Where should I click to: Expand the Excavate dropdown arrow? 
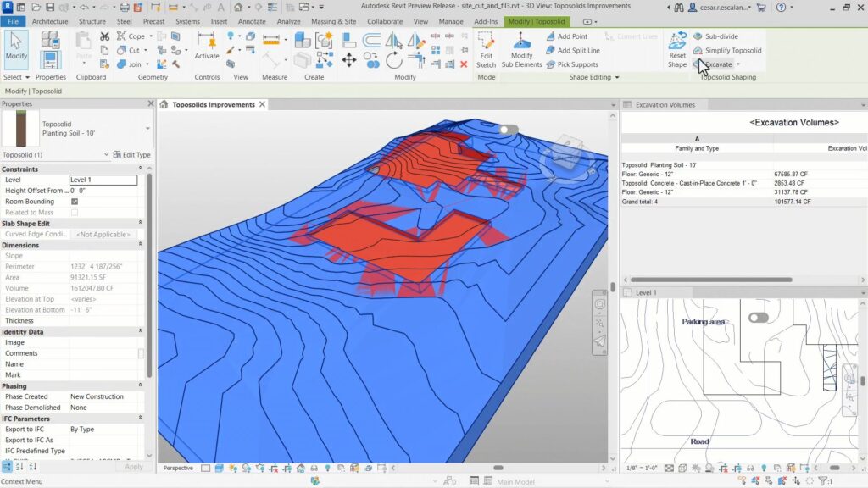pyautogui.click(x=738, y=64)
